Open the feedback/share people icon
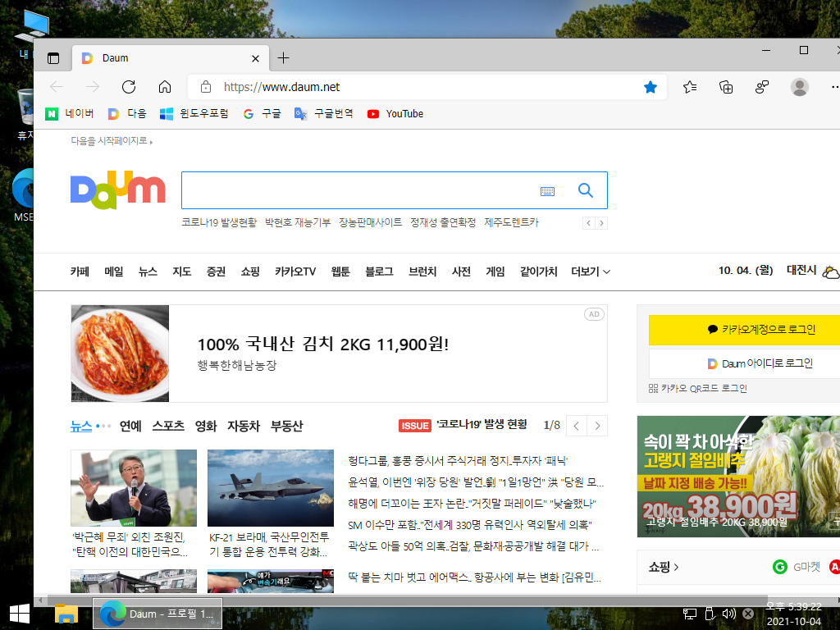Screen dimensions: 840x630 tap(762, 87)
